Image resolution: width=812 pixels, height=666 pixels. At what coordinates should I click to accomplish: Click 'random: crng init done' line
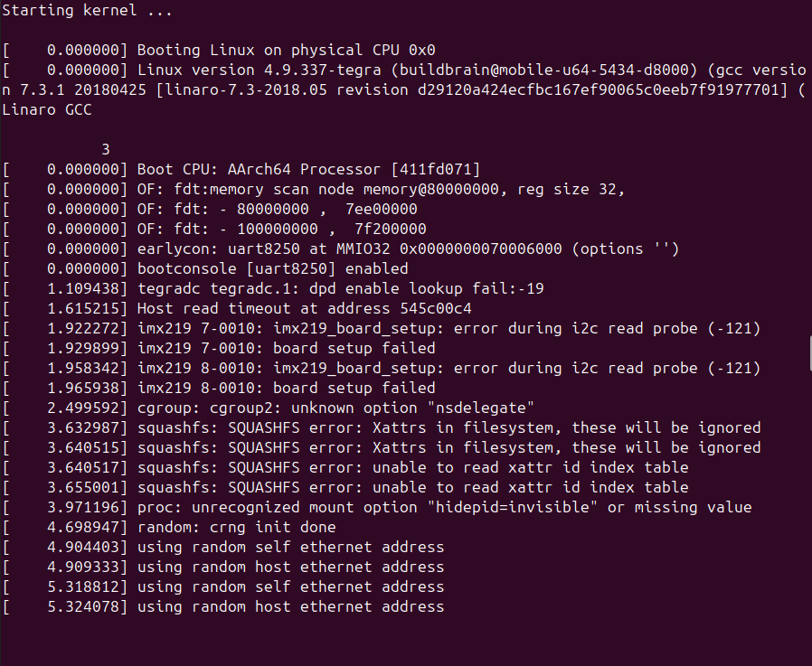click(x=169, y=528)
